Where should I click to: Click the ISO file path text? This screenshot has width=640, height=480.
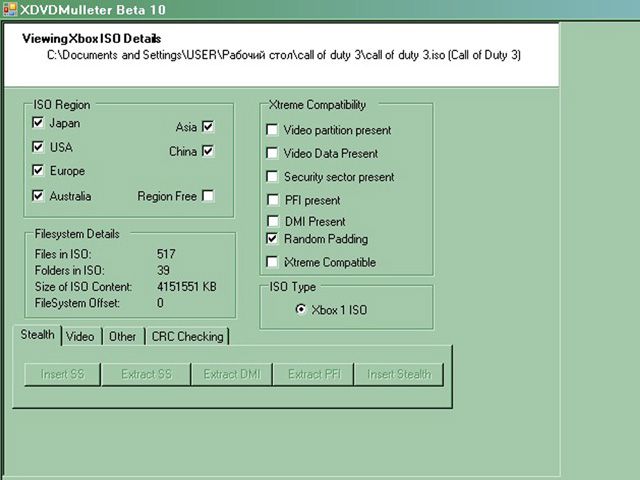(284, 55)
